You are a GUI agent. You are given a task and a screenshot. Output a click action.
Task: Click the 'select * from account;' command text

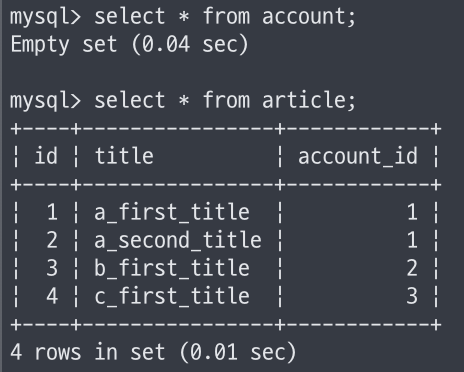click(225, 17)
